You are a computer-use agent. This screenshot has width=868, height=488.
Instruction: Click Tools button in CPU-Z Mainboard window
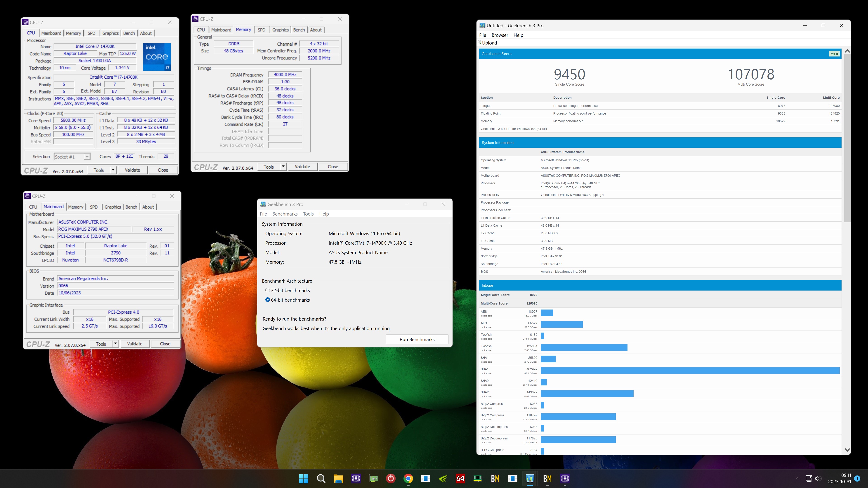(x=101, y=344)
